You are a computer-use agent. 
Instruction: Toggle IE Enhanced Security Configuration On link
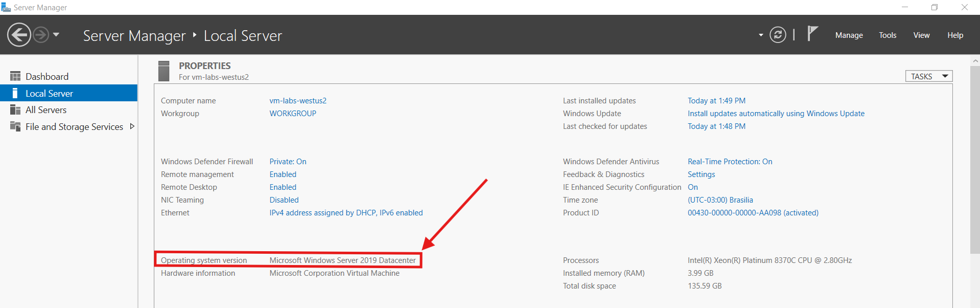click(692, 187)
